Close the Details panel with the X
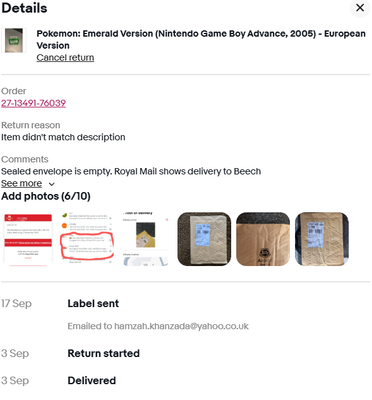This screenshot has width=372, height=400. click(x=360, y=8)
